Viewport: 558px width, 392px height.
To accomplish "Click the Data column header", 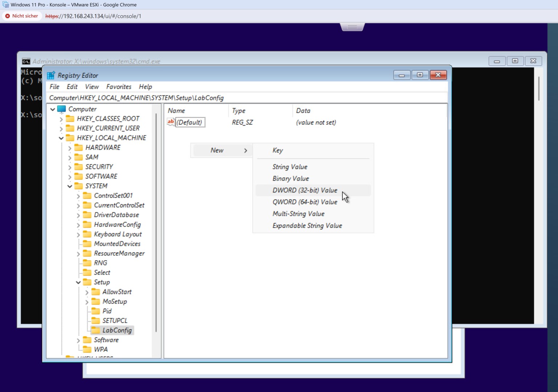I will click(370, 111).
